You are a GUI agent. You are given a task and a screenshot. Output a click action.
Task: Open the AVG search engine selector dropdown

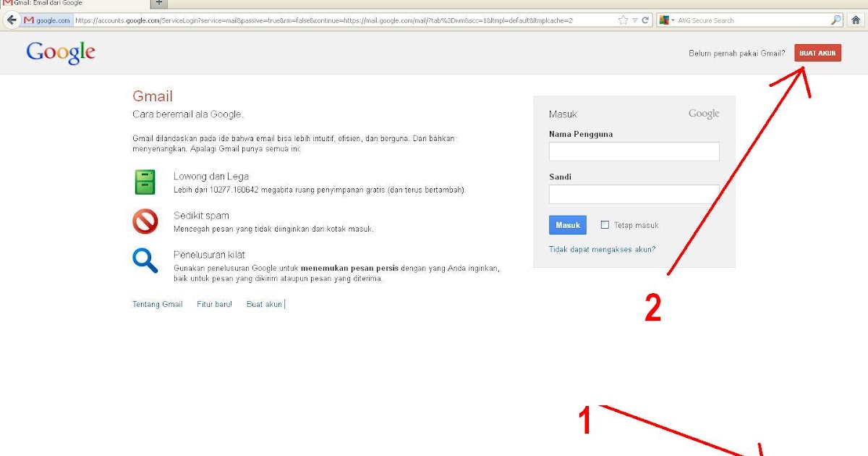(667, 20)
